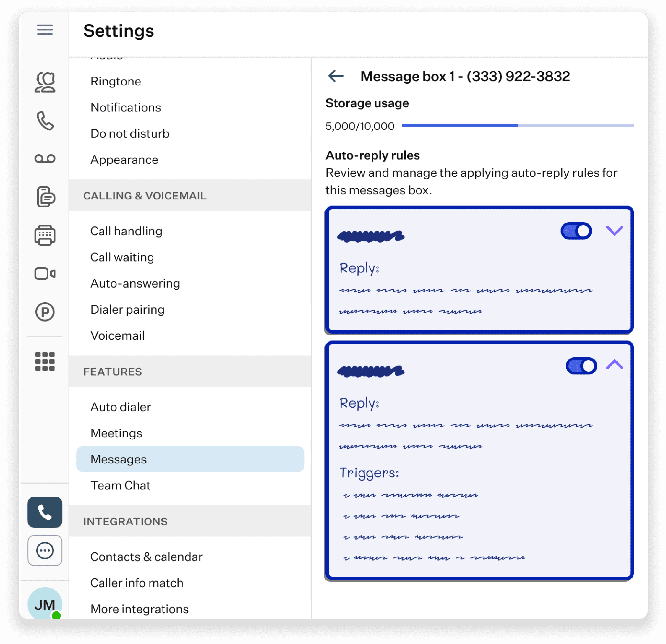
Task: Toggle the first auto-reply rule switch
Action: click(x=576, y=231)
